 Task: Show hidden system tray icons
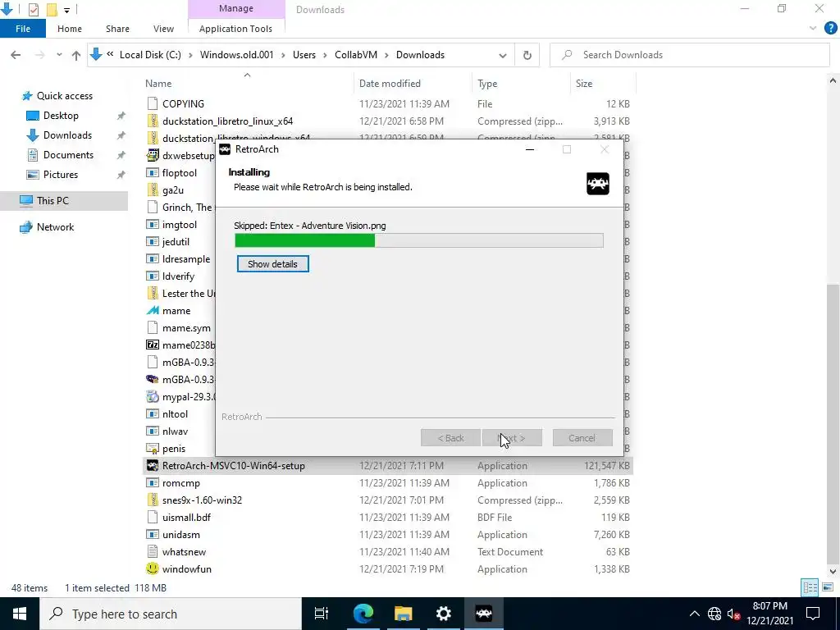(x=694, y=614)
